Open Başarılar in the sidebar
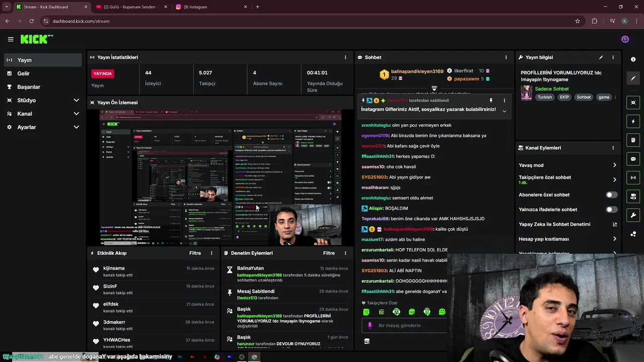The width and height of the screenshot is (644, 362). (42, 87)
